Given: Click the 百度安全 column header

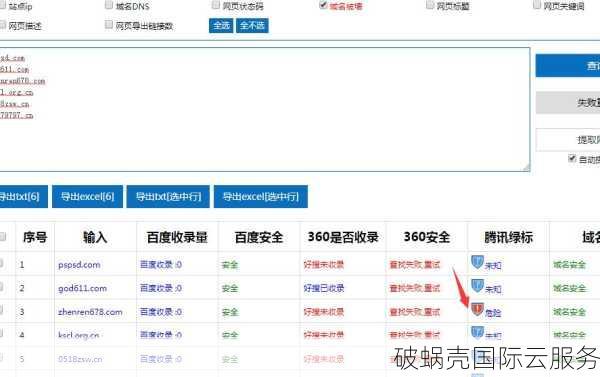Looking at the screenshot, I should (x=259, y=237).
